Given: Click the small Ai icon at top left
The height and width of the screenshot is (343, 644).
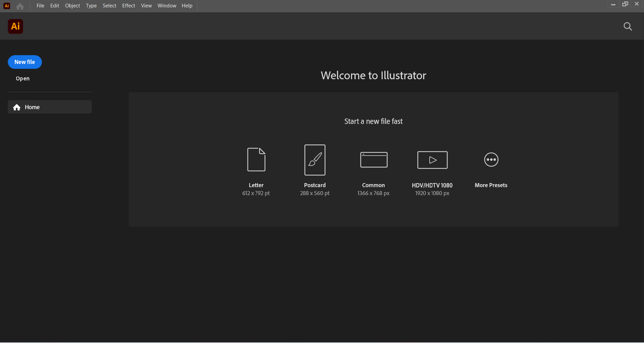Looking at the screenshot, I should pos(6,6).
